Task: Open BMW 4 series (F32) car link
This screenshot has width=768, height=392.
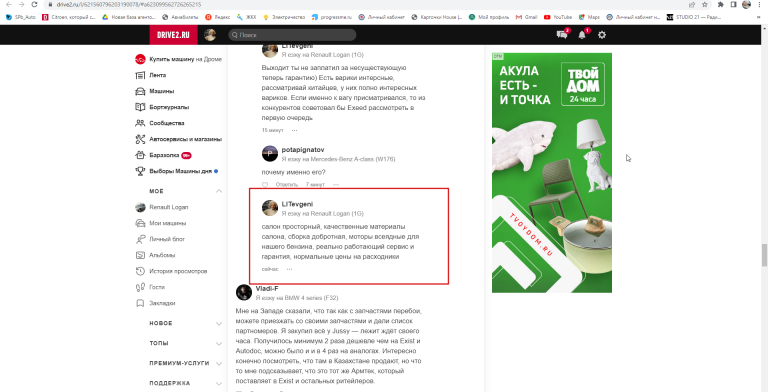Action: pyautogui.click(x=312, y=298)
